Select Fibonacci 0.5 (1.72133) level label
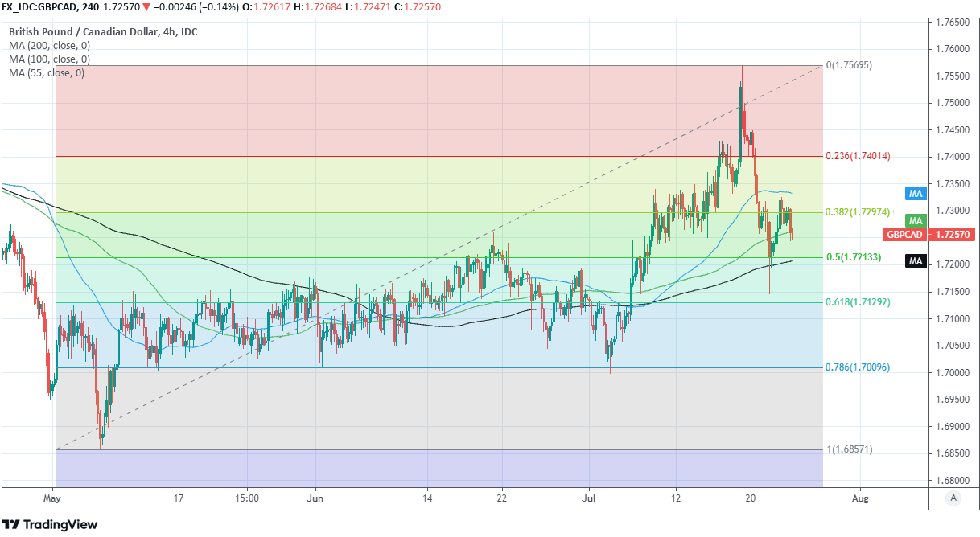 click(x=854, y=257)
